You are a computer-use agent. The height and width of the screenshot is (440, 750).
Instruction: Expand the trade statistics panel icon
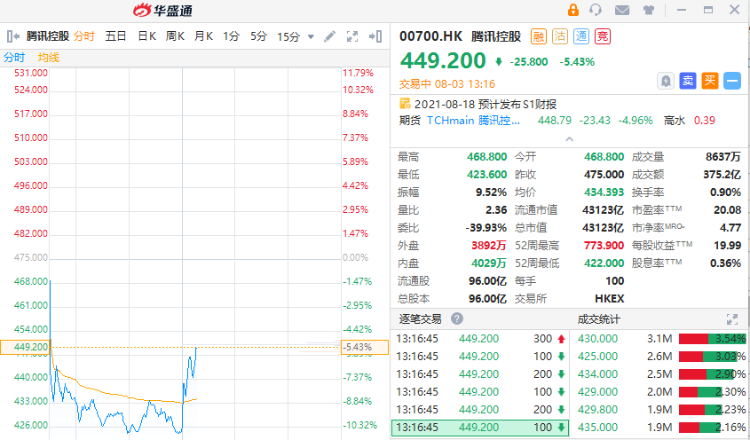pos(732,319)
